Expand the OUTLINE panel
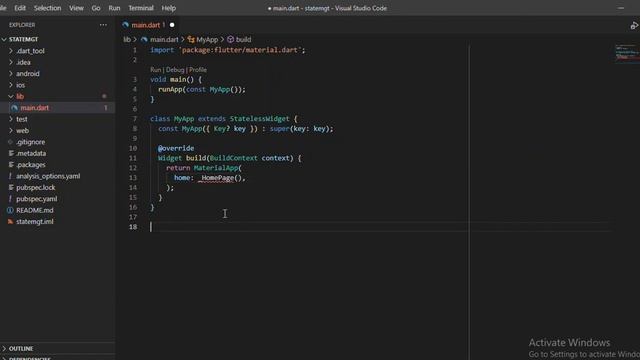Viewport: 640px width, 360px height. click(21, 349)
